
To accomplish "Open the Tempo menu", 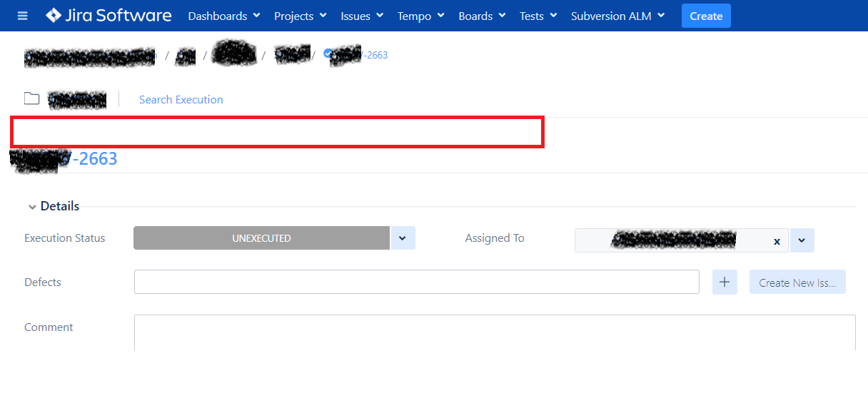I will 421,16.
